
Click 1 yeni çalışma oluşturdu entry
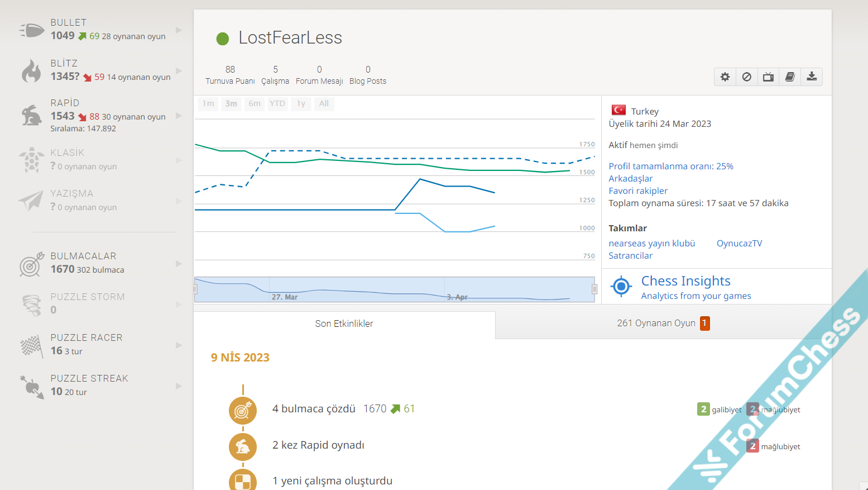click(x=332, y=481)
